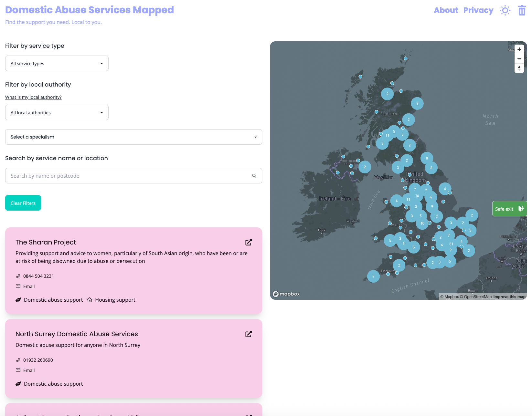Screen dimensions: 532x416
Task: Zoom in on the map with plus button
Action: pos(519,49)
